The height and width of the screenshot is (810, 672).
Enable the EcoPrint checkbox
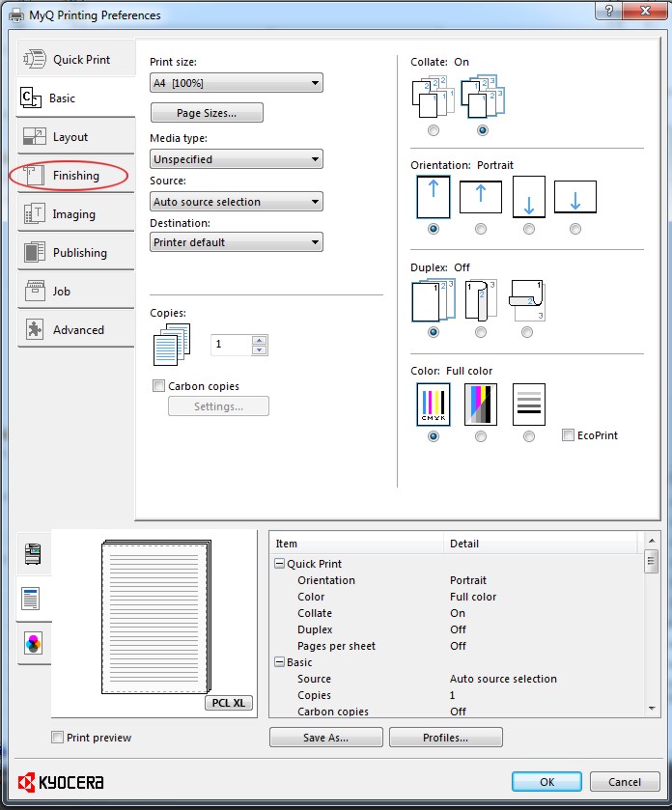569,435
